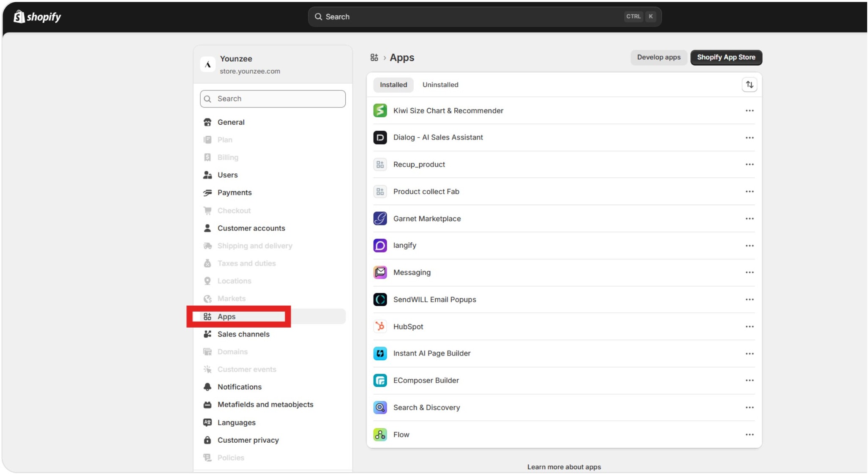Follow the Learn more about apps link
The width and height of the screenshot is (868, 474).
564,467
